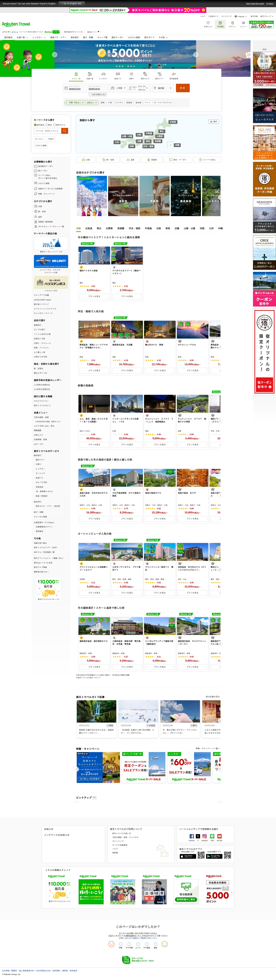Open the 予約確認 calendar icon in header

(x=220, y=24)
